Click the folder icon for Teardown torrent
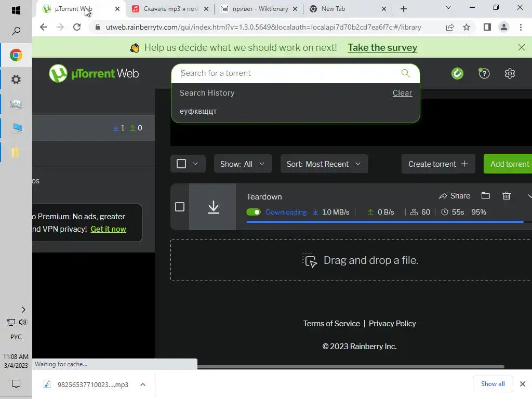Viewport: 532px width, 399px height. (486, 196)
